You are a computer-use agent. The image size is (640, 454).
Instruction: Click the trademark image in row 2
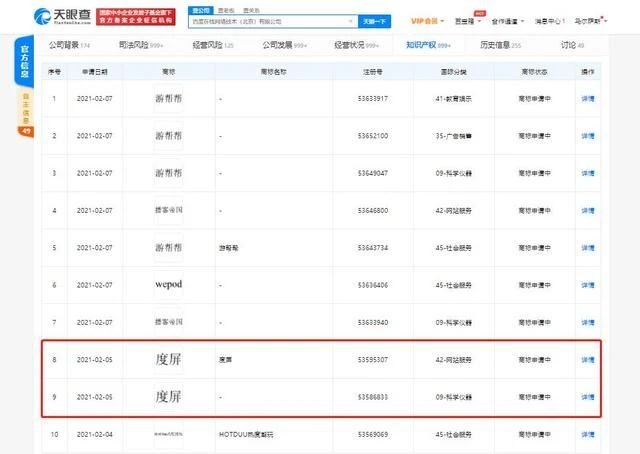169,136
